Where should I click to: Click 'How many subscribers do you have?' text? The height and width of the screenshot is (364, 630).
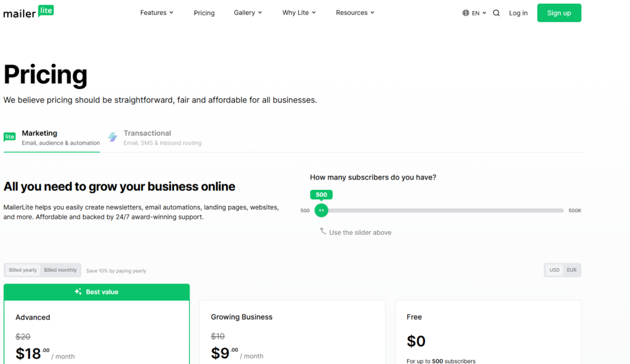tap(373, 177)
